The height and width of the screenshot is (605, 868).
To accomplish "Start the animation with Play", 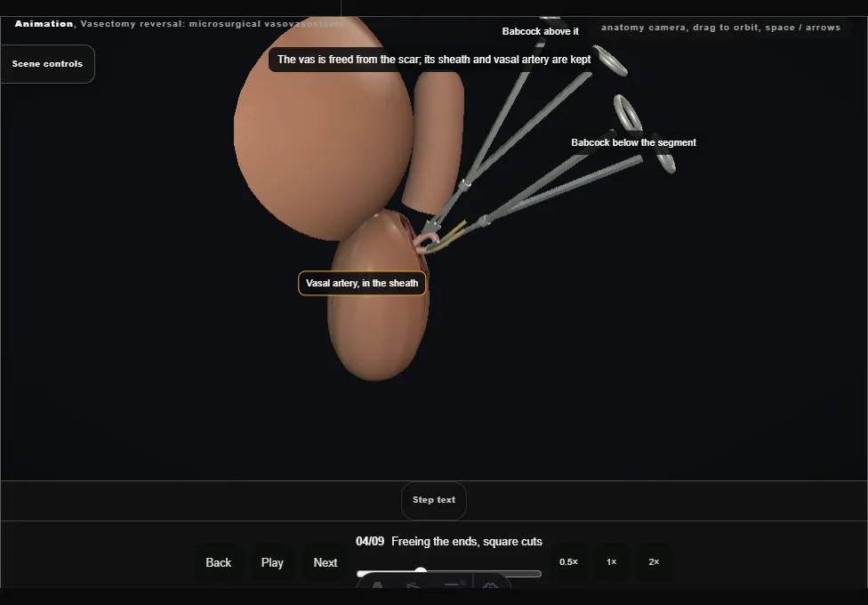I will (272, 562).
